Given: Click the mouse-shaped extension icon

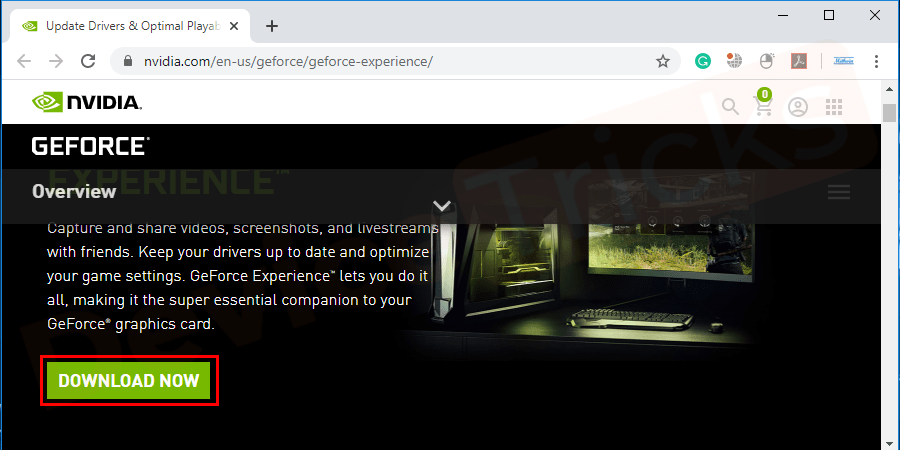Looking at the screenshot, I should (766, 61).
